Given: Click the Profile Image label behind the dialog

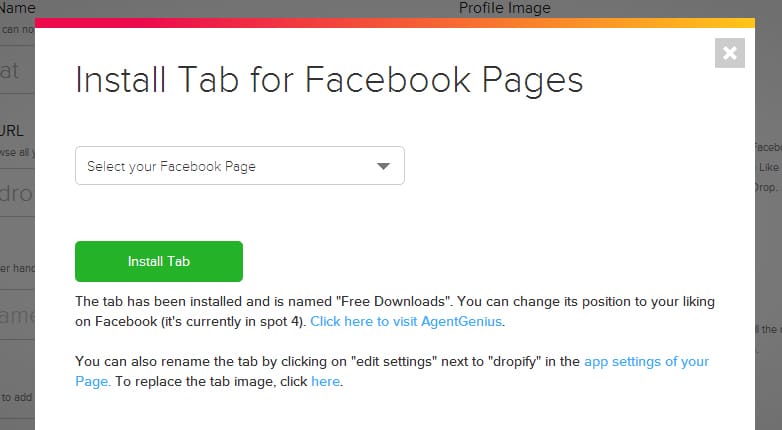Looking at the screenshot, I should 504,8.
